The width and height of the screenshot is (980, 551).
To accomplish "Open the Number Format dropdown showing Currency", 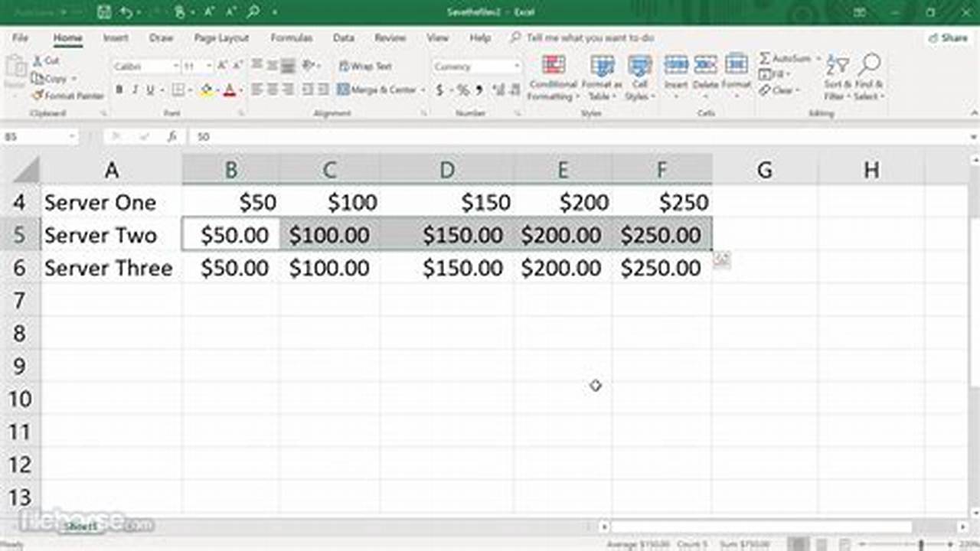I will coord(476,67).
